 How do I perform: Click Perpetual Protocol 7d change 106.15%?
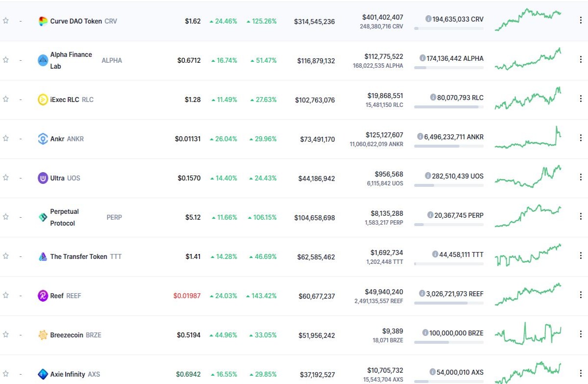pyautogui.click(x=262, y=217)
